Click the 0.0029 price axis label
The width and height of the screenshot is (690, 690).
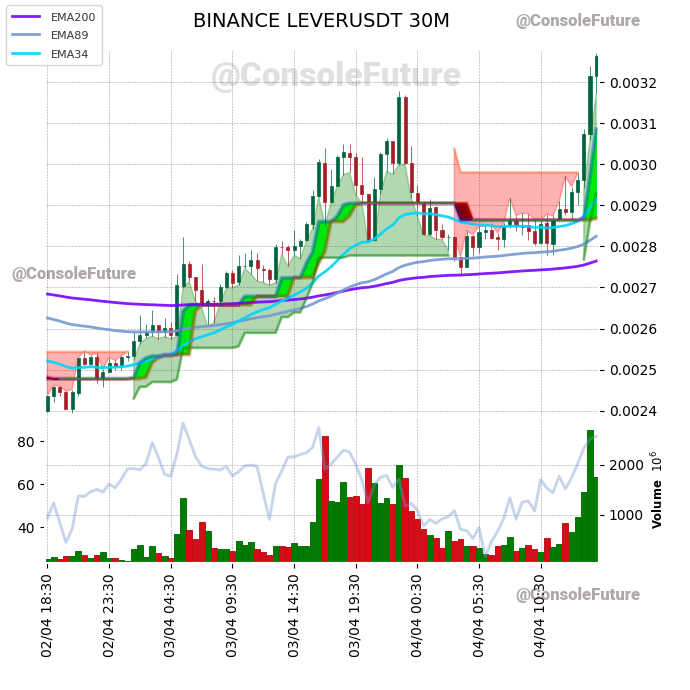tap(633, 206)
